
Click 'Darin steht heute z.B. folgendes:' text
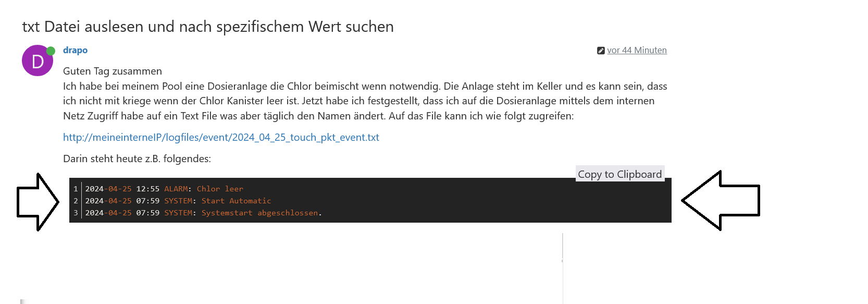click(x=137, y=159)
